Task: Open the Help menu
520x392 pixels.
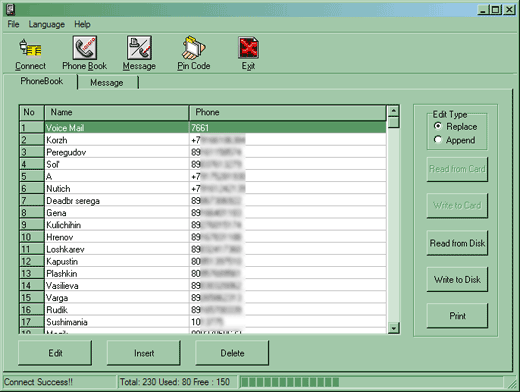Action: pos(82,24)
